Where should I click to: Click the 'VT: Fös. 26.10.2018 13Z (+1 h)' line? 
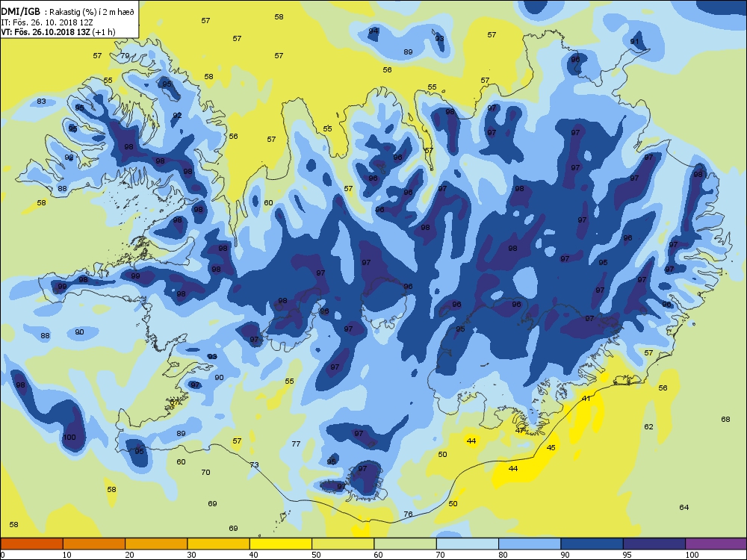[x=58, y=32]
